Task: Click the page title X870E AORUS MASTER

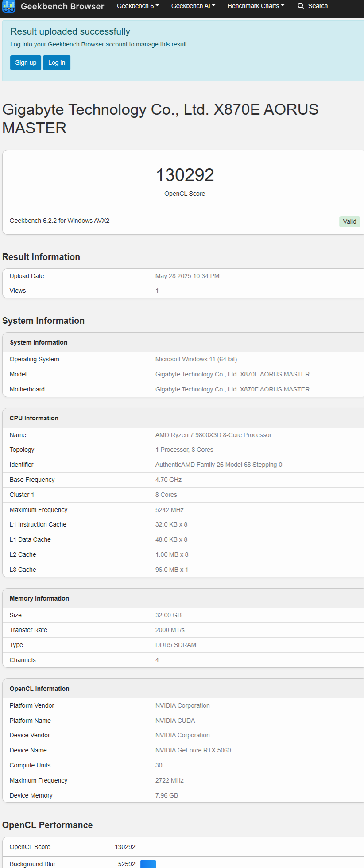Action: [x=160, y=118]
